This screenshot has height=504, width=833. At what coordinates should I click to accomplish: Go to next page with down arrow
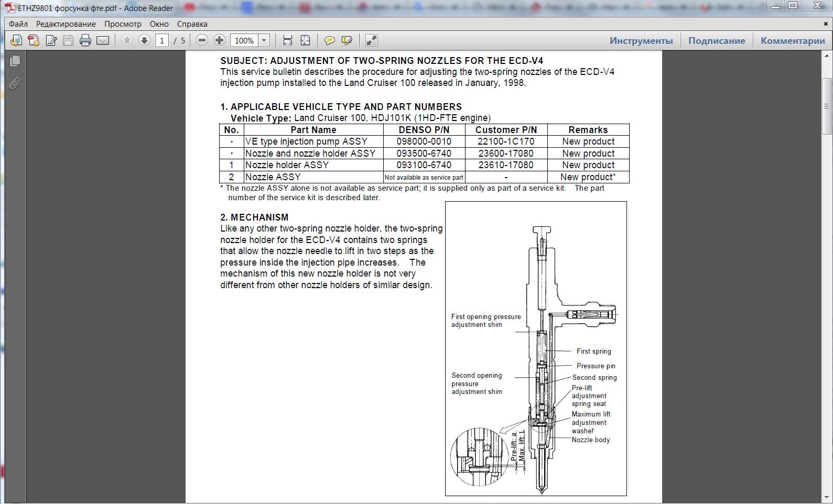pos(144,40)
